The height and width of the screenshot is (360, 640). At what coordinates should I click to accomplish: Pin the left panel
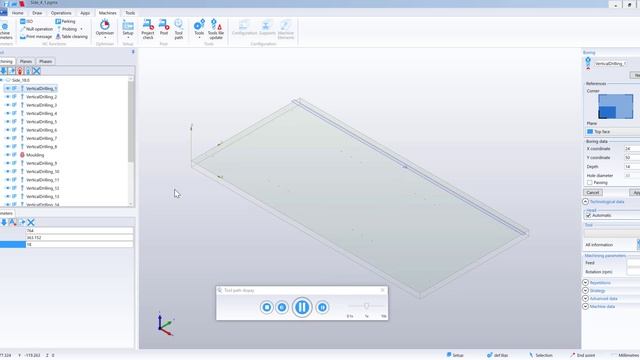133,52
